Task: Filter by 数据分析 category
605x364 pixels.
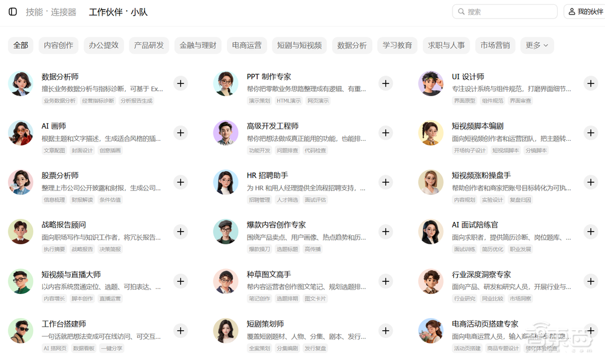Action: (x=352, y=45)
